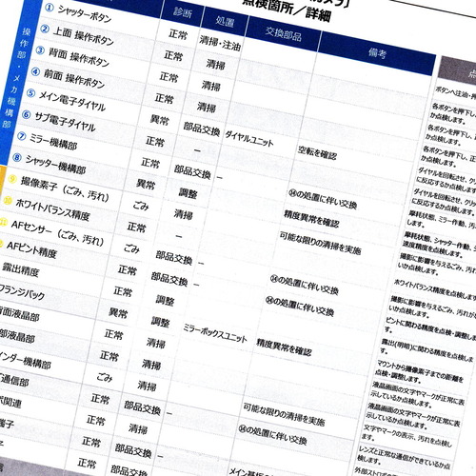Click the ダイヤルユニット replacement part cell
This screenshot has height=476, width=476.
[x=249, y=138]
